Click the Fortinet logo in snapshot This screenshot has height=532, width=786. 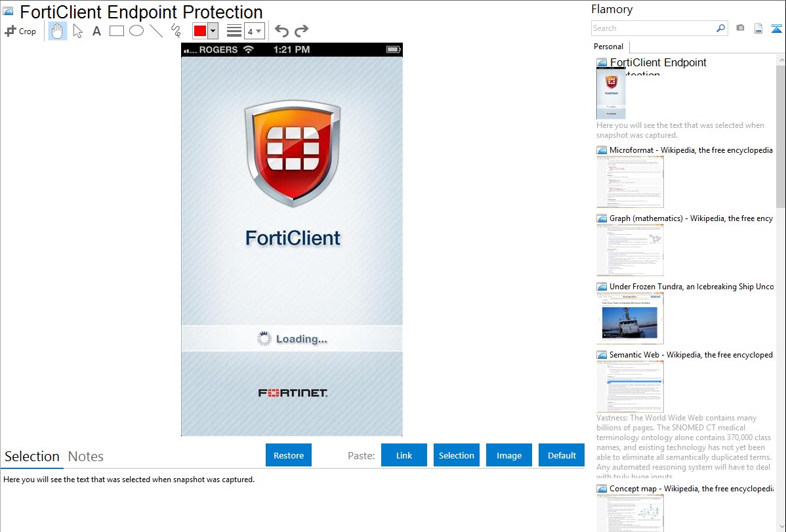coord(293,393)
